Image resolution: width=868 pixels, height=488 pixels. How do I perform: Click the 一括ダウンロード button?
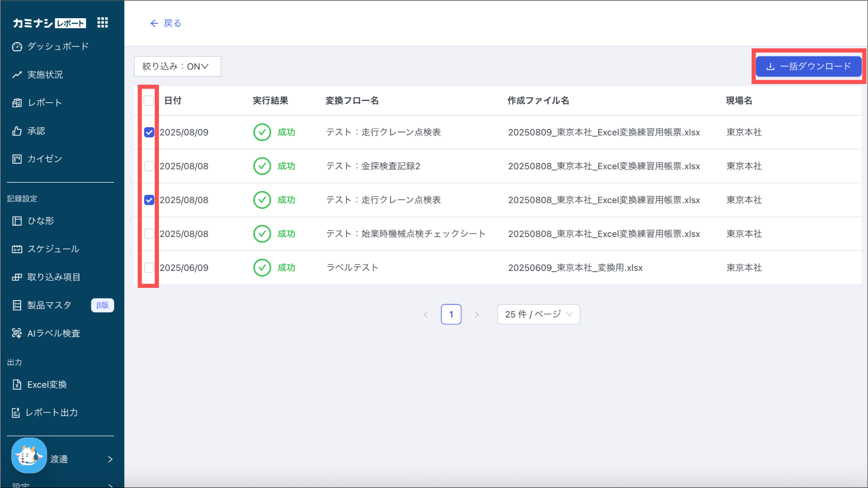coord(808,67)
